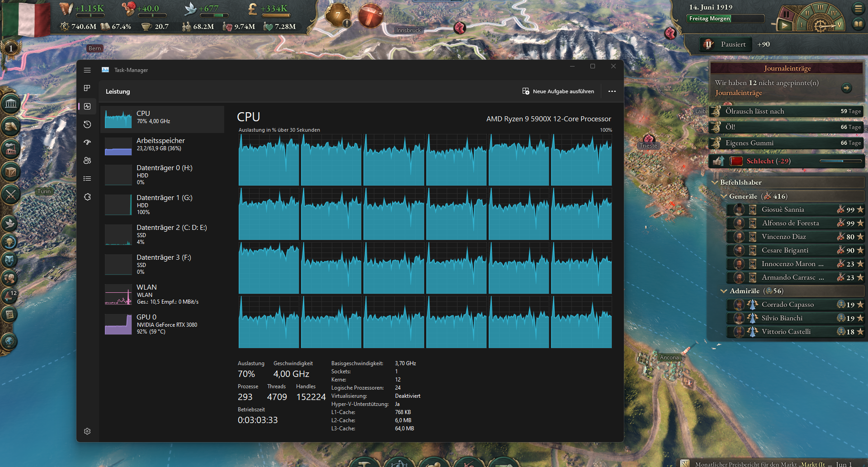Click the bureaucracy quill icon showing +1.15K
Screen dimensions: 868x467
click(66, 8)
